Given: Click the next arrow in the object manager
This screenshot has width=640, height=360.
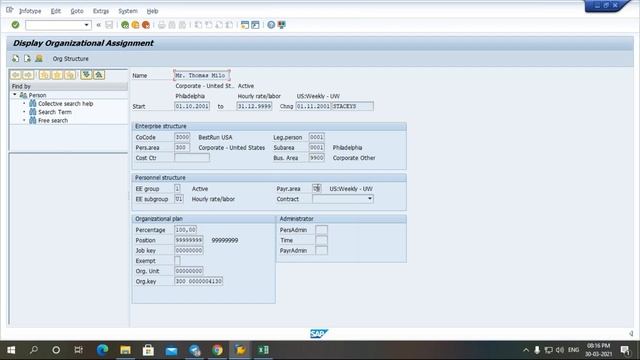Looking at the screenshot, I should tap(28, 75).
